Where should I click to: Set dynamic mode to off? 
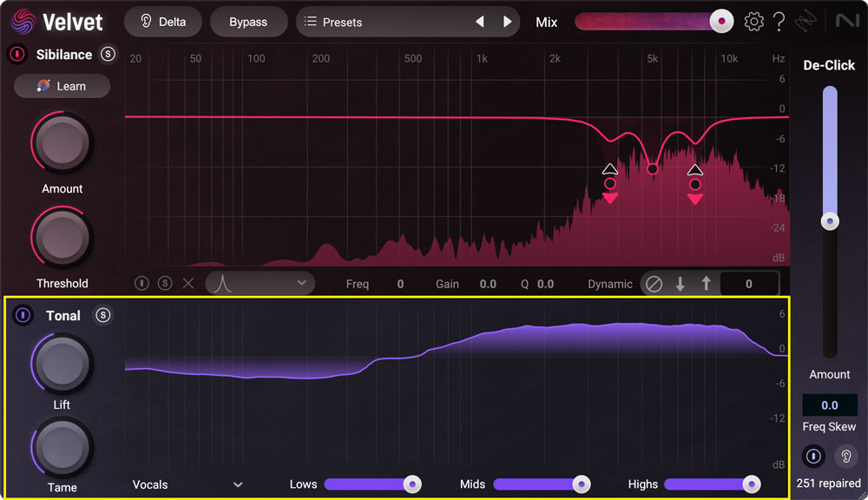click(654, 284)
